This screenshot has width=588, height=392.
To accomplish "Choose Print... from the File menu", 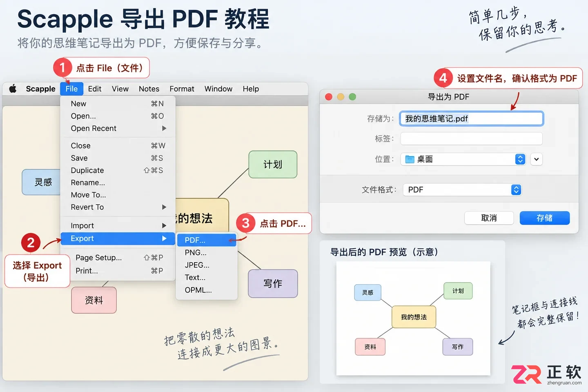I will pos(118,271).
